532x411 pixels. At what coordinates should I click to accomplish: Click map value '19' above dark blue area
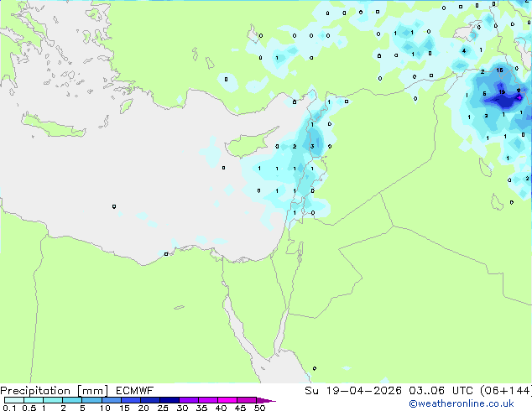point(502,92)
